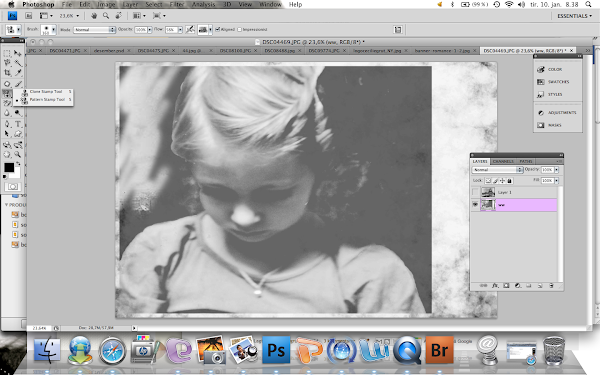Click the foreground color swatch
The height and width of the screenshot is (375, 600).
coord(9,167)
